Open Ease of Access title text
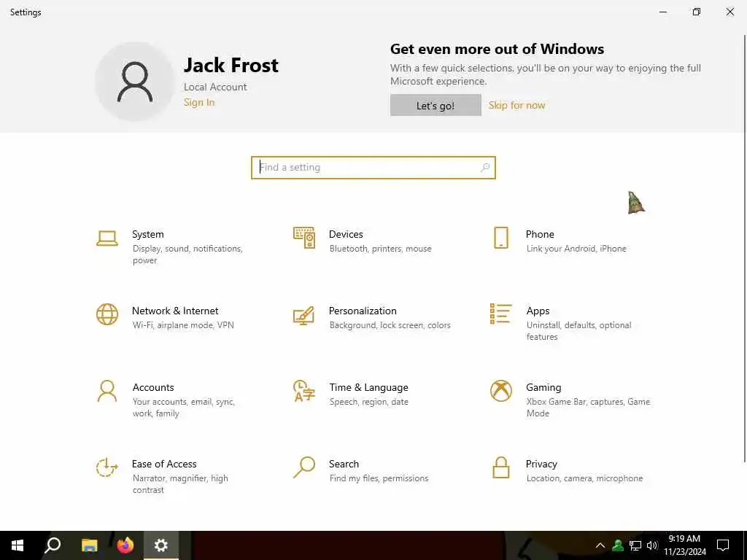This screenshot has width=747, height=560. click(164, 464)
